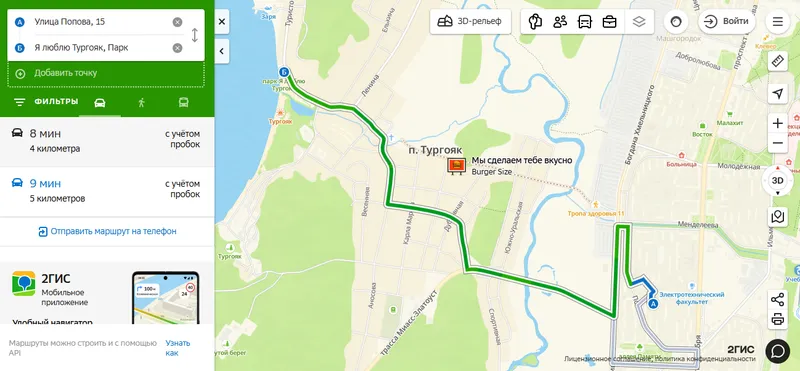
Task: Activate the ruler distance tool
Action: [x=778, y=62]
